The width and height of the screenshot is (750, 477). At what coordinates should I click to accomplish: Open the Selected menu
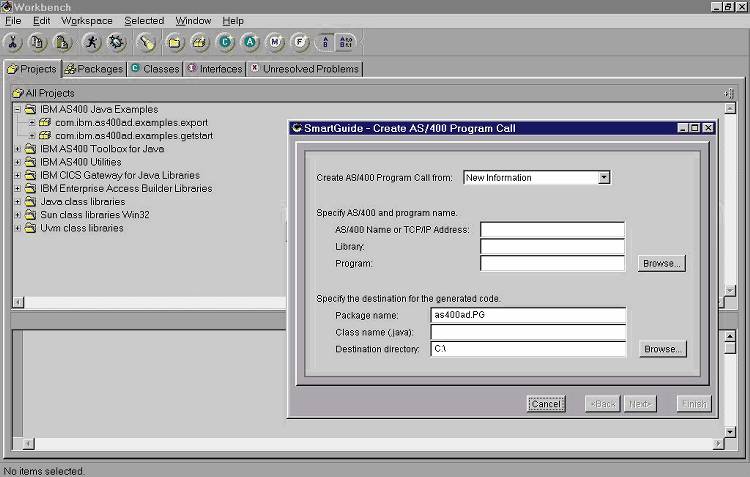pos(144,21)
